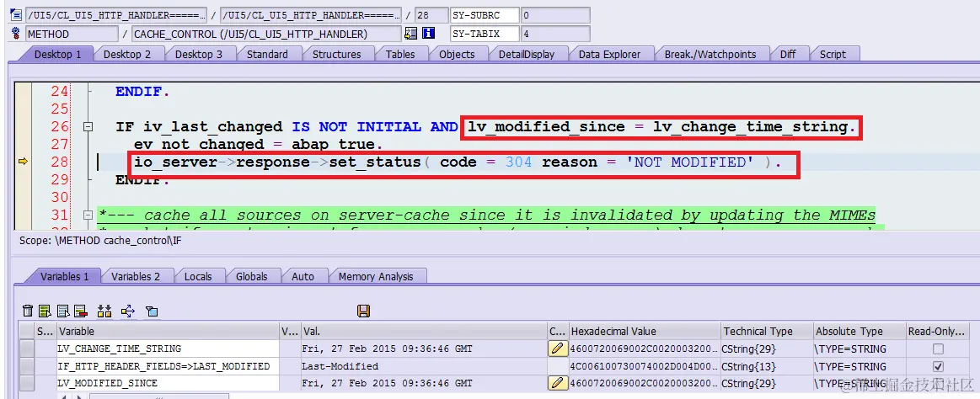Open the Objects tab
The width and height of the screenshot is (980, 399).
click(456, 55)
